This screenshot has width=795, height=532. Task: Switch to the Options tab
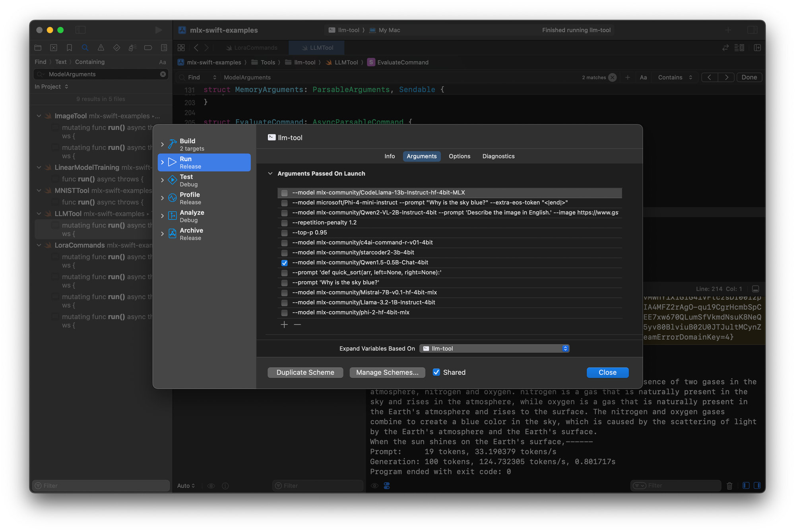460,156
